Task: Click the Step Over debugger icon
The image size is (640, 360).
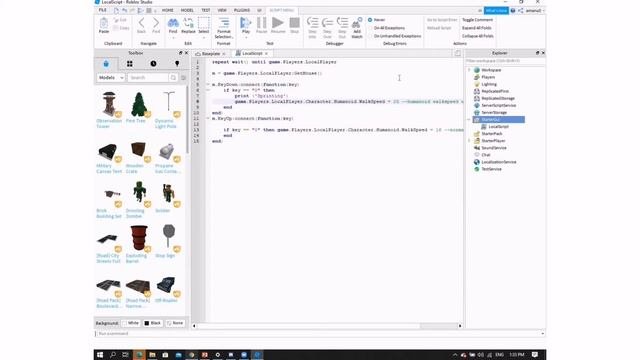Action: click(327, 23)
